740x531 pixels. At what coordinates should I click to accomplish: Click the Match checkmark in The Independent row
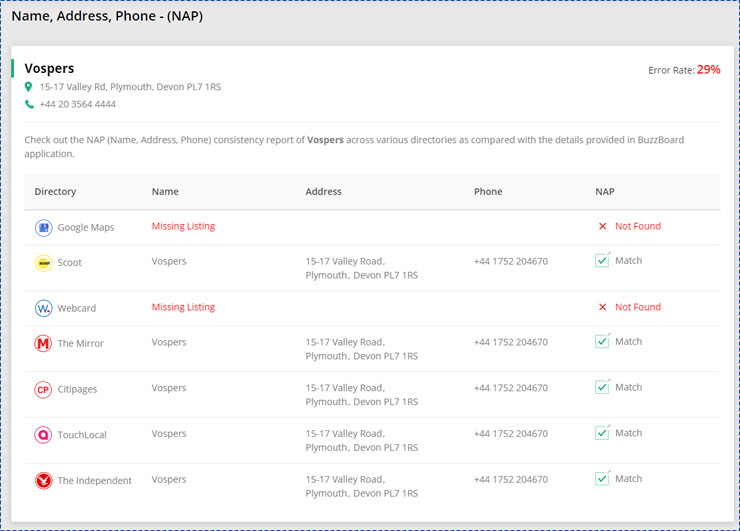602,479
